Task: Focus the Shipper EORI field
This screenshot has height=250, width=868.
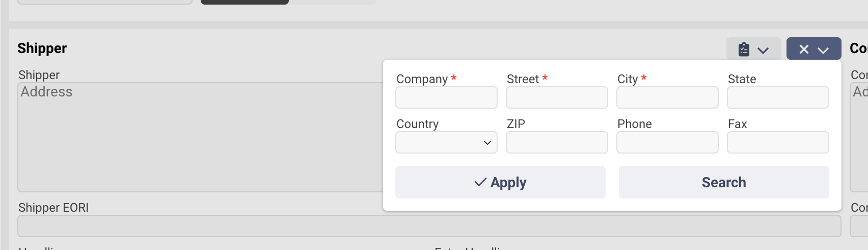Action: 429,226
